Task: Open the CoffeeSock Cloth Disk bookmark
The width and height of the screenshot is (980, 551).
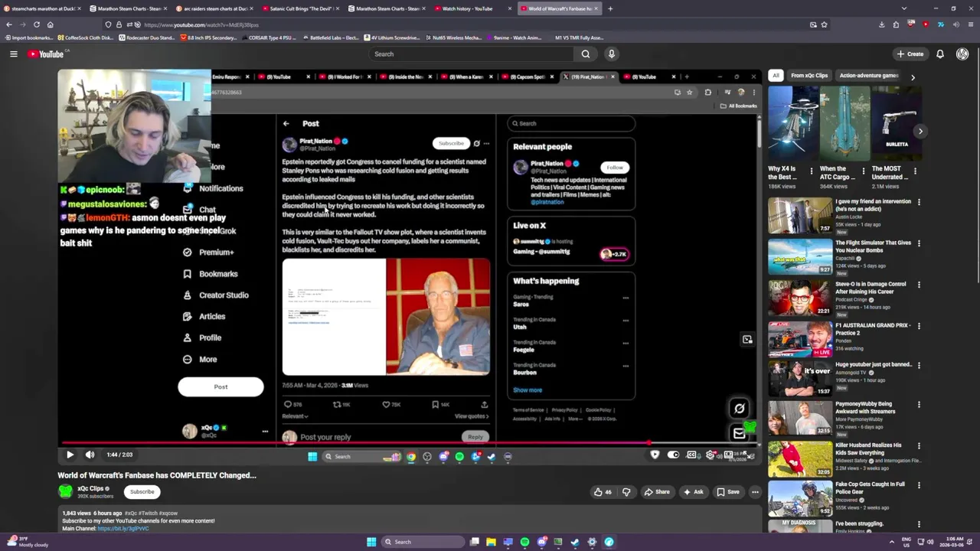Action: pos(84,37)
